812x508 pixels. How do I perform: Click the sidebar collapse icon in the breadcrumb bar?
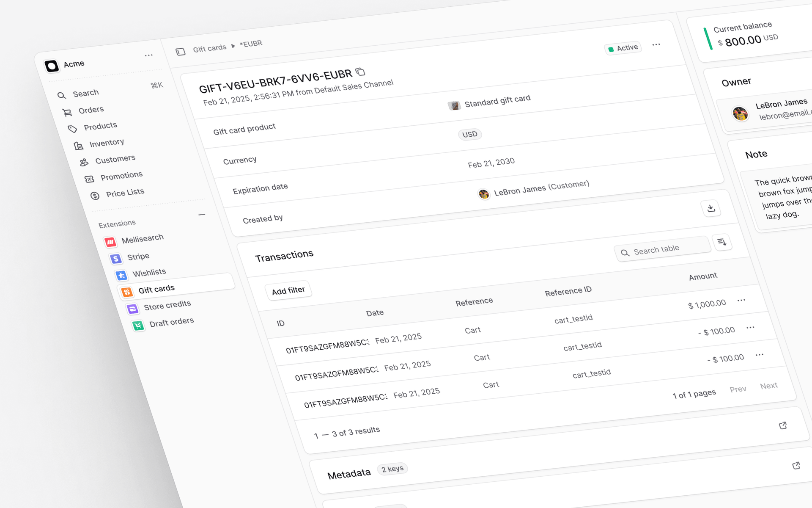(181, 51)
